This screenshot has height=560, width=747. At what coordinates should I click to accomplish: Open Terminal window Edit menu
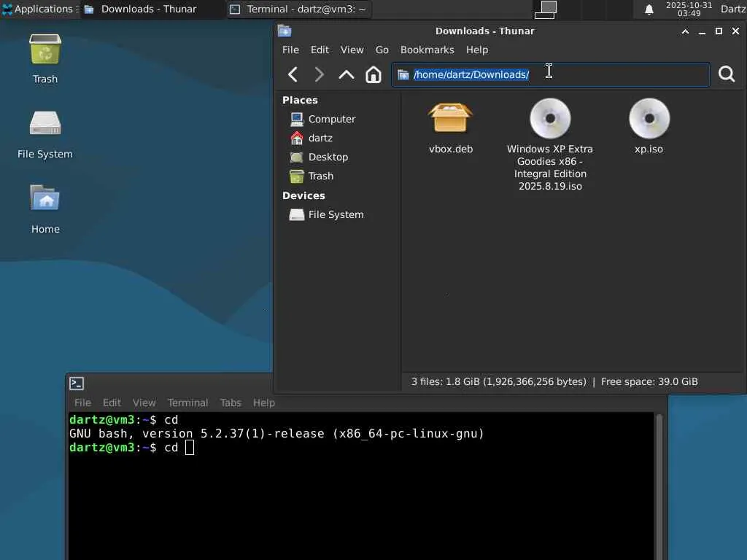coord(112,402)
